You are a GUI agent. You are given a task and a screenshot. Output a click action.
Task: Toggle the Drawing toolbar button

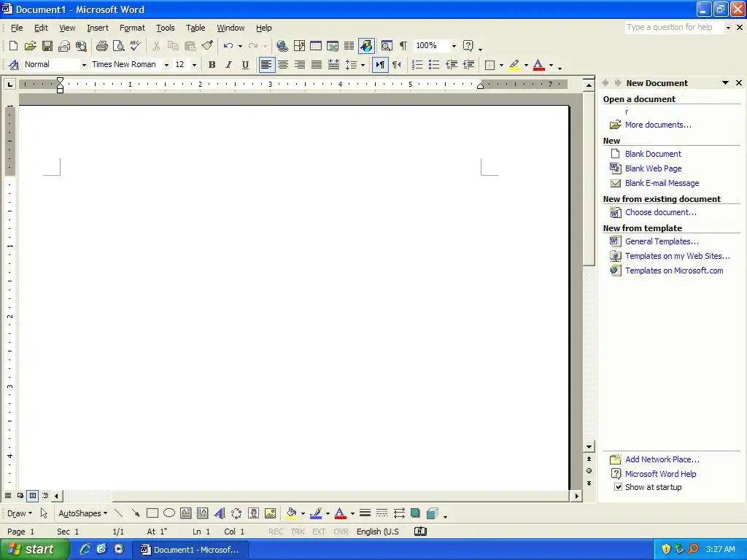[366, 46]
